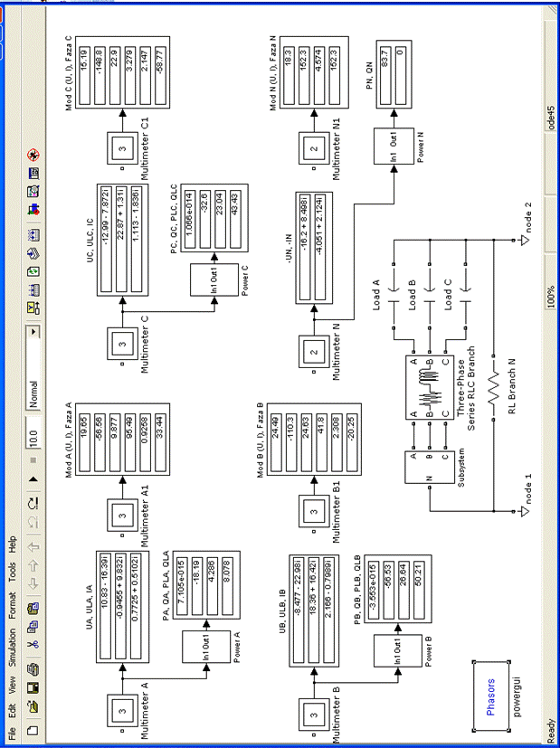
Task: Click the Cut scissors icon
Action: 34,645
